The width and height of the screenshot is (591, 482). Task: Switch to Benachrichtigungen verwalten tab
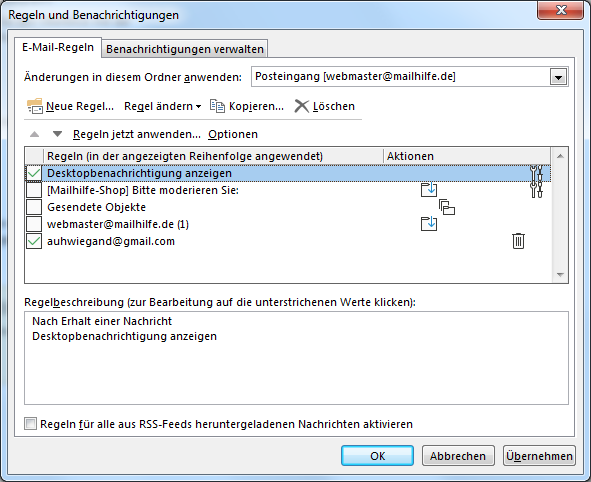[185, 49]
